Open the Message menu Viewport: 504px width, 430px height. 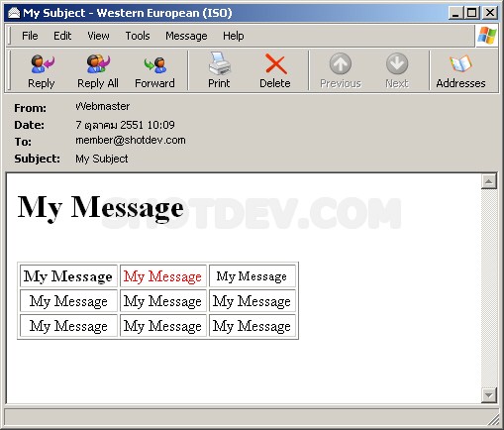[186, 36]
